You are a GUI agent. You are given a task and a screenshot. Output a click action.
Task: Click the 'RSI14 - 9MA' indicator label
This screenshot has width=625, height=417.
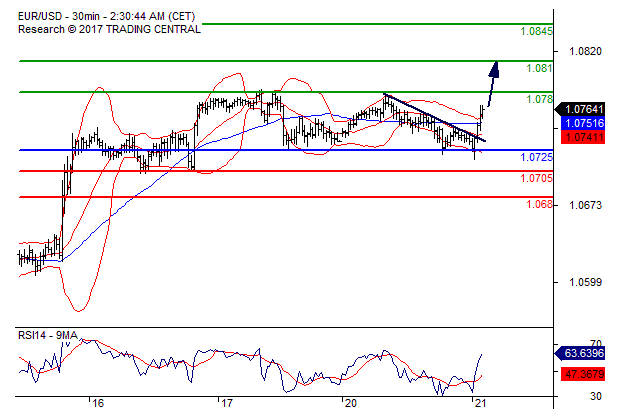(48, 336)
